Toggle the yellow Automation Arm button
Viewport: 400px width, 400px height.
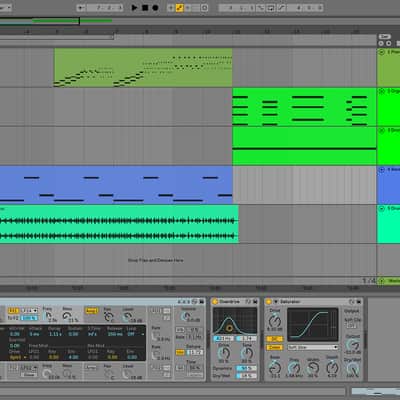[179, 7]
